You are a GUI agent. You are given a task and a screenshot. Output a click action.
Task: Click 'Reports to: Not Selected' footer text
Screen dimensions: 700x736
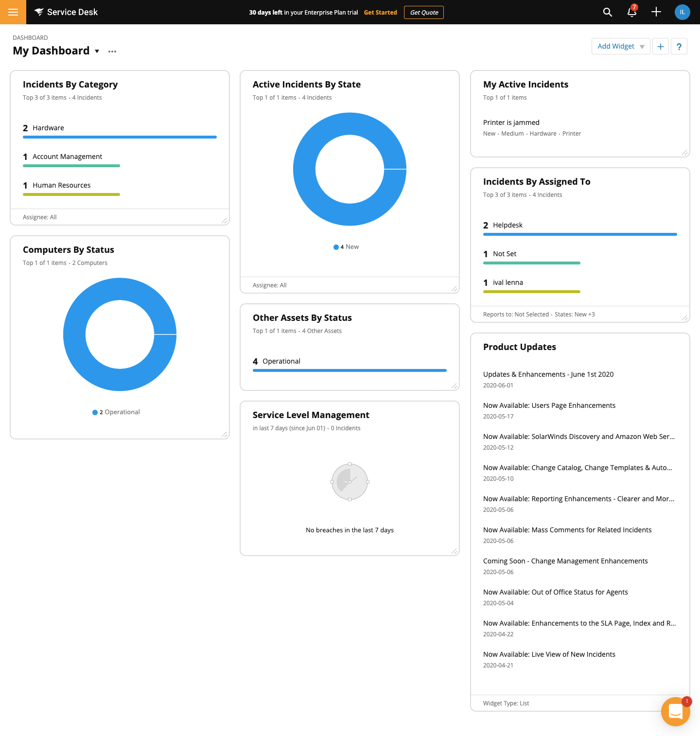[516, 315]
